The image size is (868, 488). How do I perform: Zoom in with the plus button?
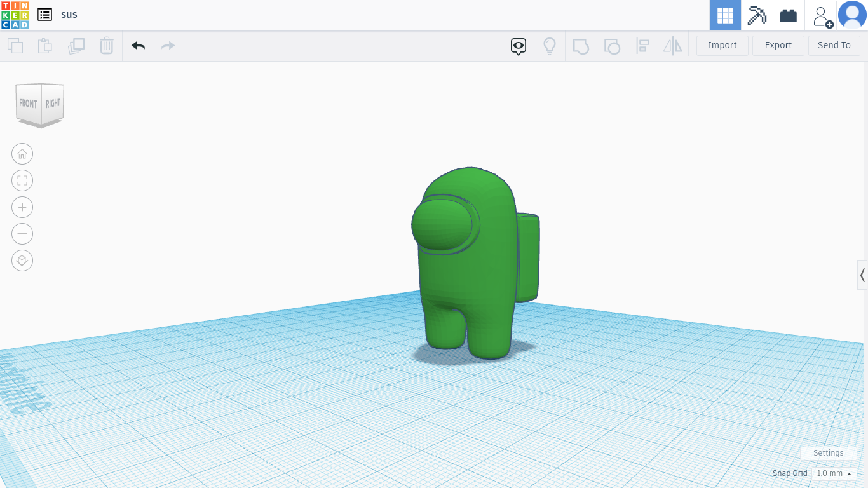pyautogui.click(x=22, y=207)
